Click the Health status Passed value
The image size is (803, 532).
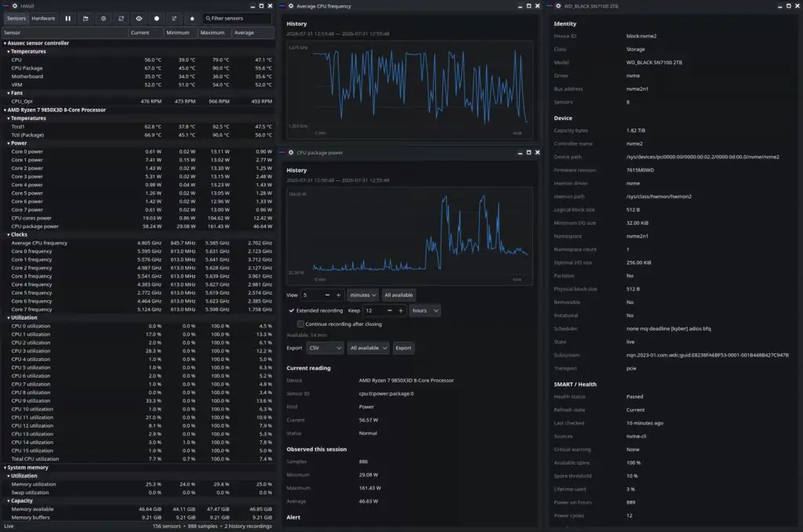634,397
